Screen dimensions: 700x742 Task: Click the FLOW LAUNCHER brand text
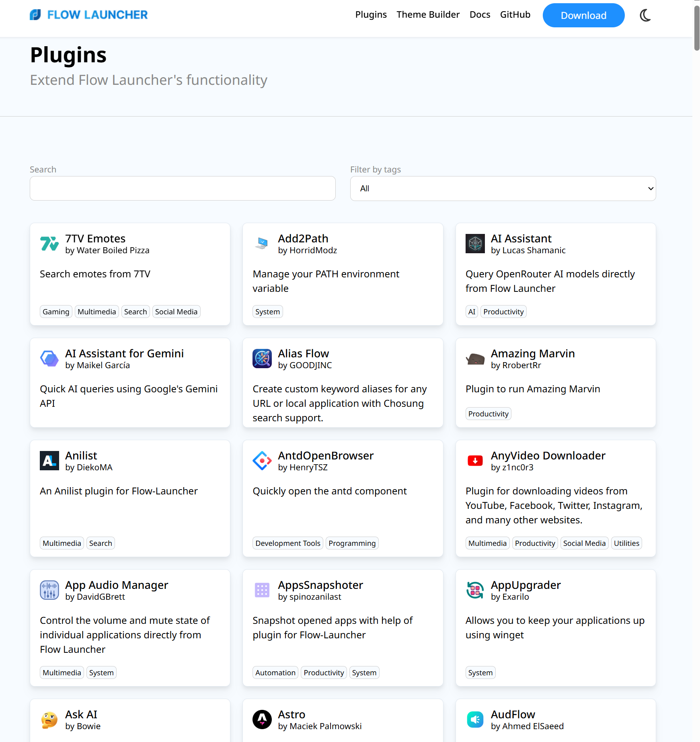pyautogui.click(x=97, y=15)
